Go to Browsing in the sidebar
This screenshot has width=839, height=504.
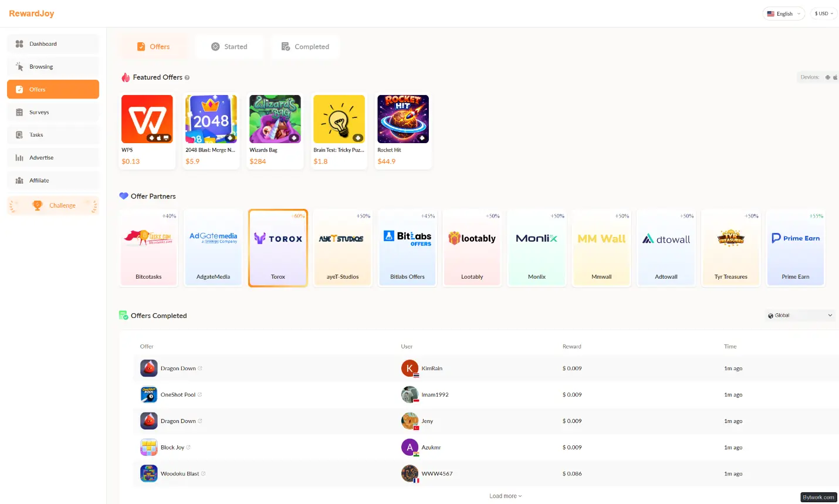pos(53,67)
